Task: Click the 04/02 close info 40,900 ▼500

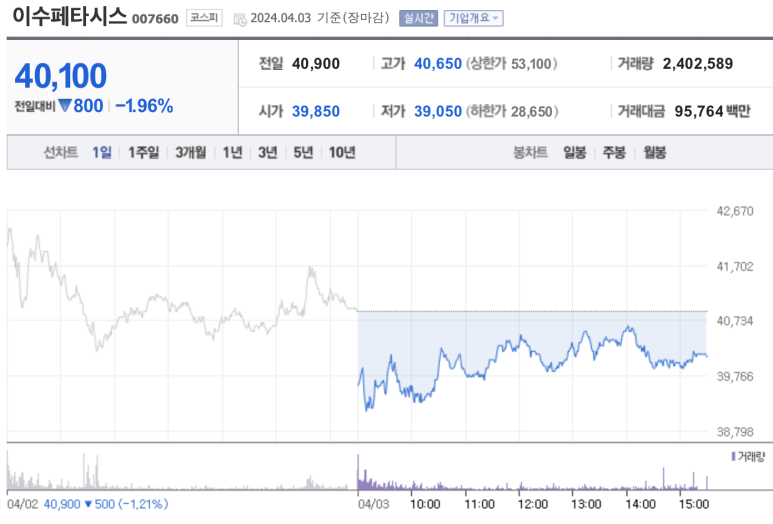Action: pyautogui.click(x=79, y=504)
